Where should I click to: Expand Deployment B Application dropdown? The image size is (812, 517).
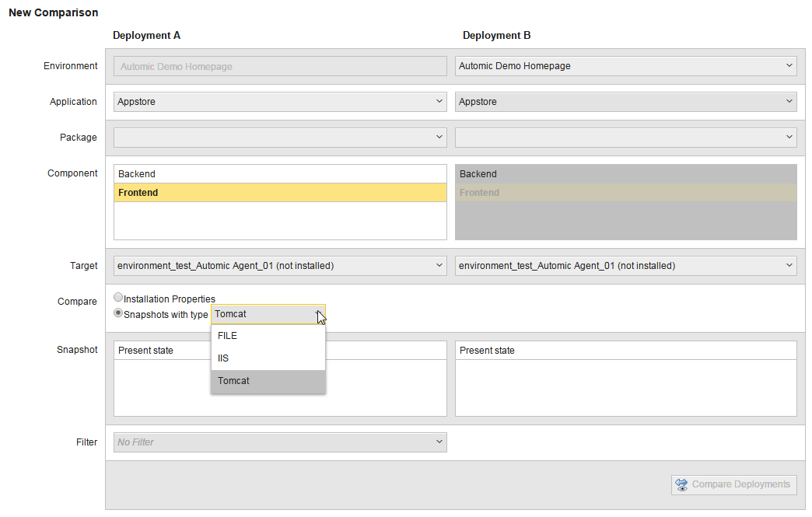[x=625, y=102]
